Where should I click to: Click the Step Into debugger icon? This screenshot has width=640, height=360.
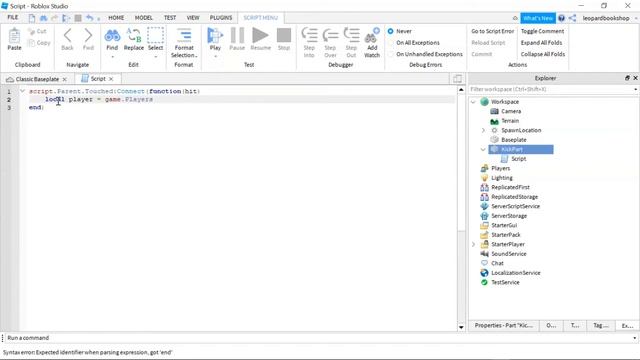tap(309, 36)
